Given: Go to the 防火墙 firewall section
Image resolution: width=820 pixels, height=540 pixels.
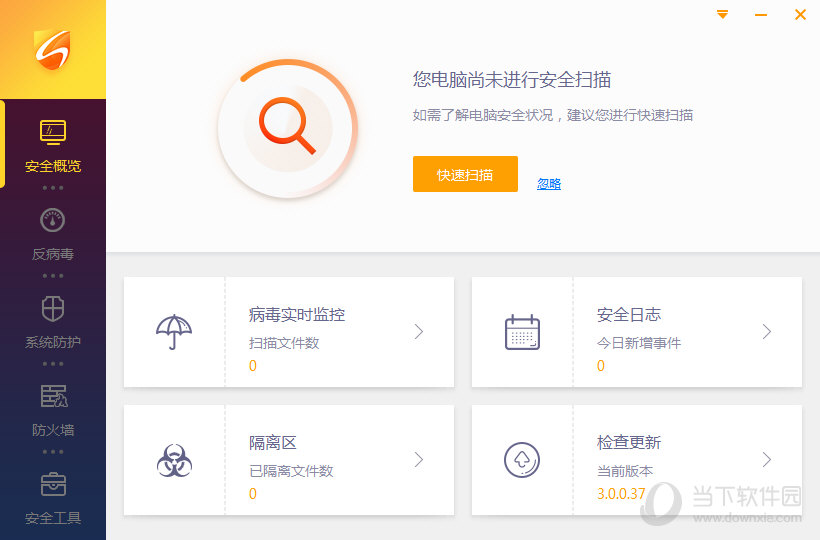Looking at the screenshot, I should (x=52, y=410).
